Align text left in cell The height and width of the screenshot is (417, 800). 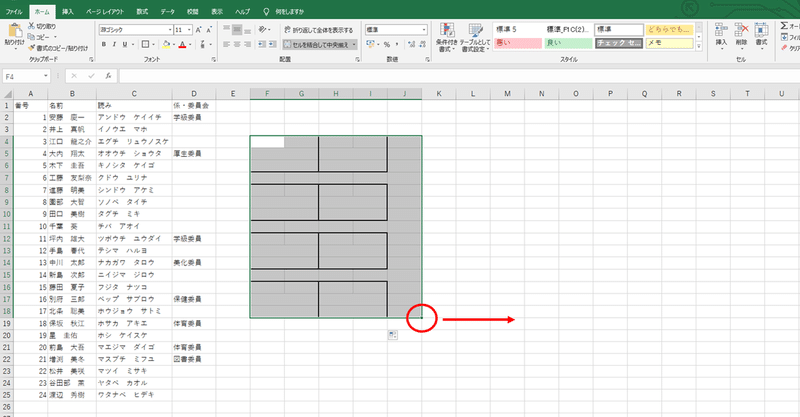[227, 45]
